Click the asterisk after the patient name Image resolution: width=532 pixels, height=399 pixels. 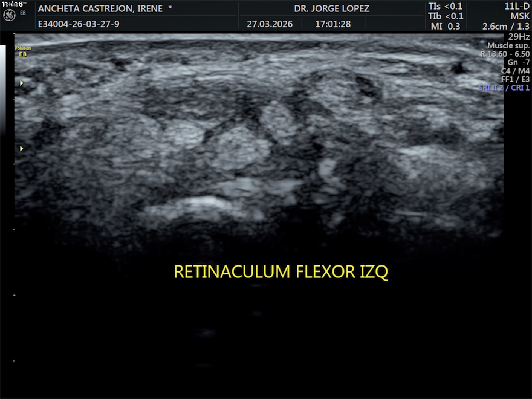click(170, 8)
